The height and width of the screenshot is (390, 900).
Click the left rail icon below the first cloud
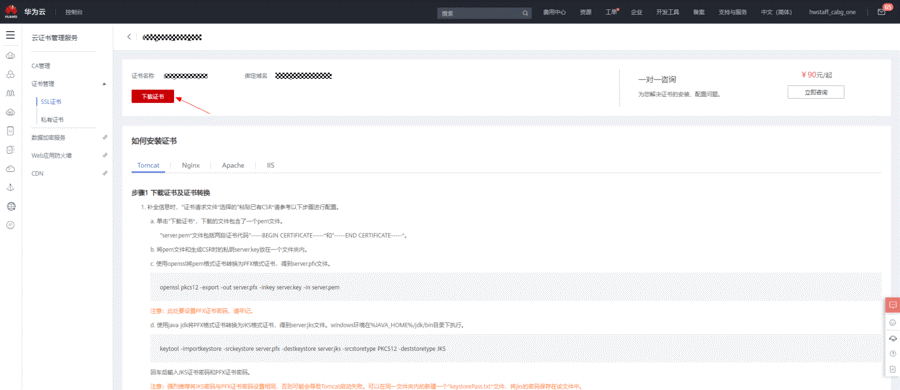(x=10, y=75)
